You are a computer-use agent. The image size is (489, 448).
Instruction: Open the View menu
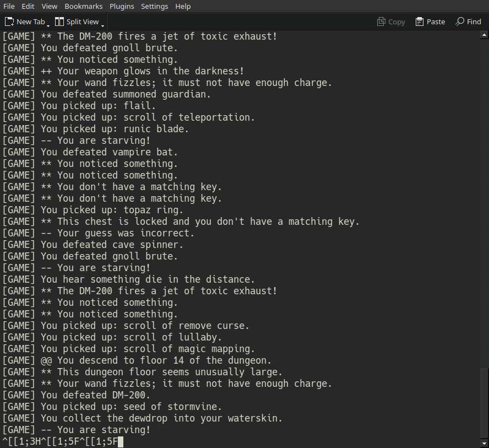(x=49, y=6)
